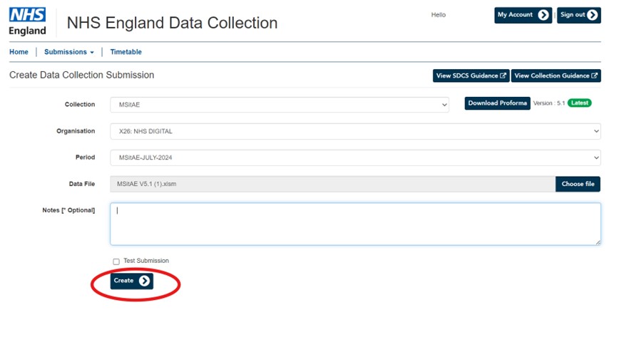Click the Submissions dropdown caret

(92, 53)
